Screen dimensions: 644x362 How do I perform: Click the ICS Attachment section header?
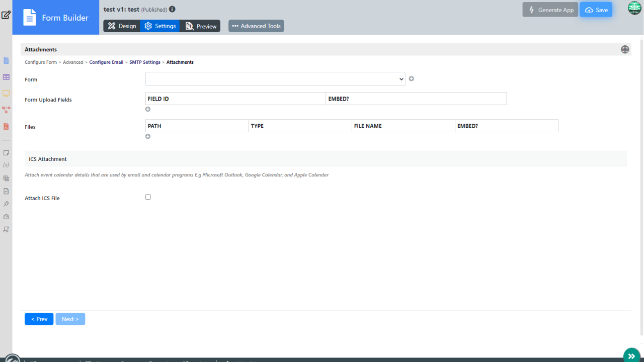coord(326,159)
